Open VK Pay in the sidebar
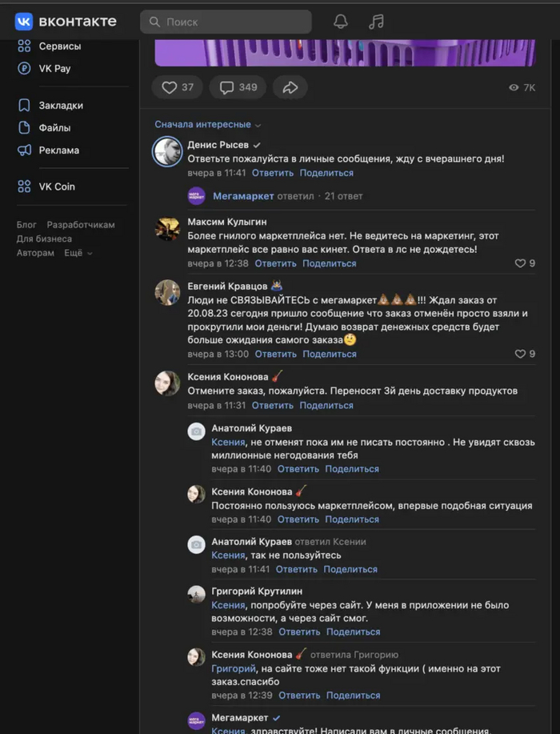The width and height of the screenshot is (560, 734). pos(54,68)
